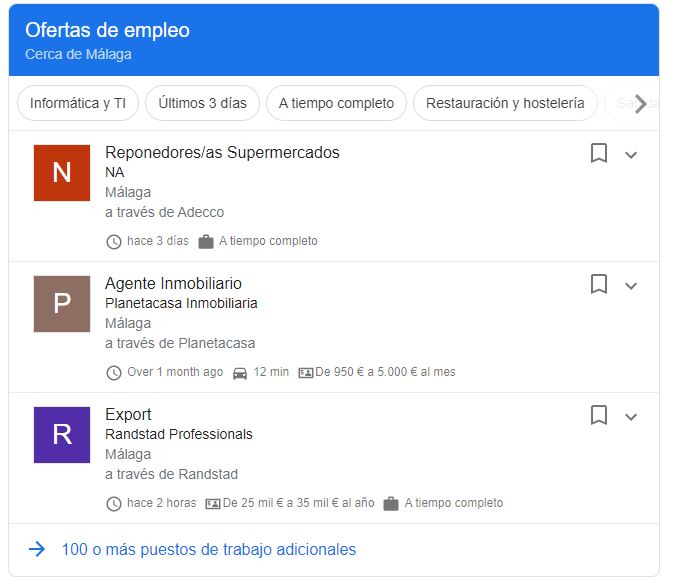
Task: Open the Export job title
Action: click(128, 414)
